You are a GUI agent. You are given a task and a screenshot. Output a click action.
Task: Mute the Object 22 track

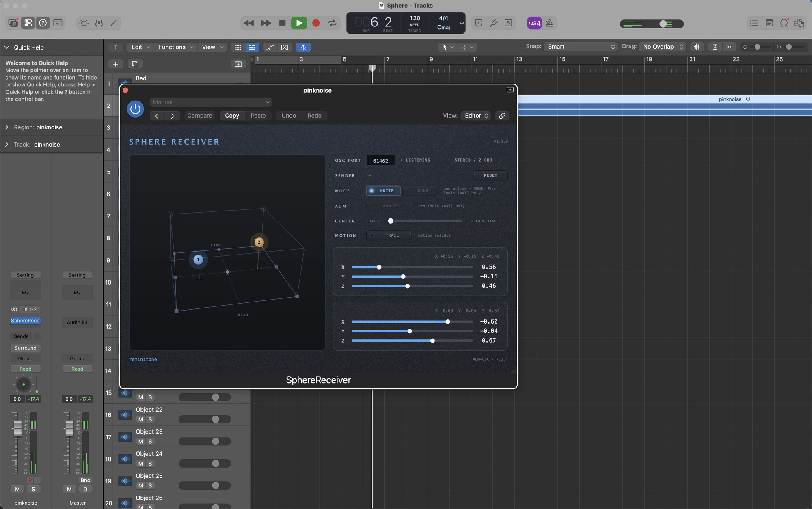pos(140,419)
